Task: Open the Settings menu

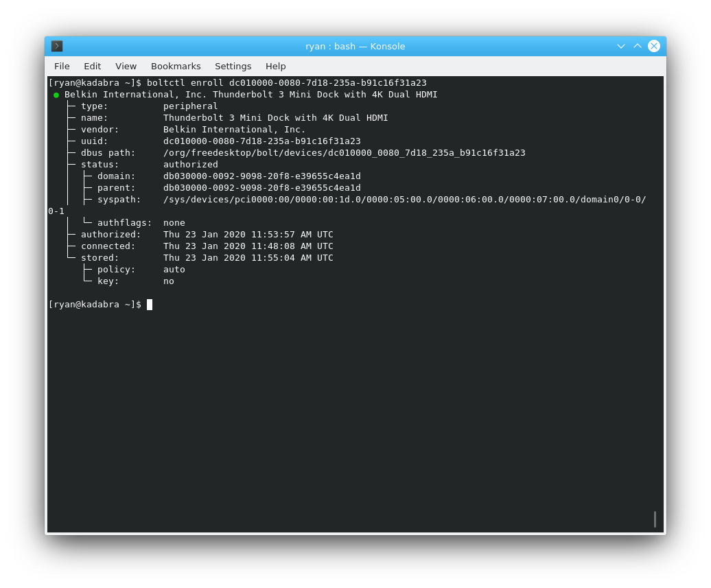Action: (x=233, y=66)
